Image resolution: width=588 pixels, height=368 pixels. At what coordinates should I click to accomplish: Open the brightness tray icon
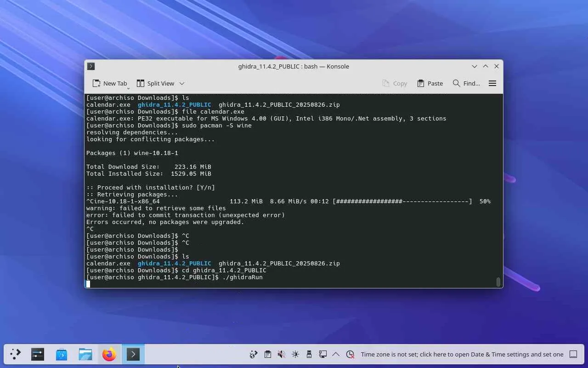[295, 354]
